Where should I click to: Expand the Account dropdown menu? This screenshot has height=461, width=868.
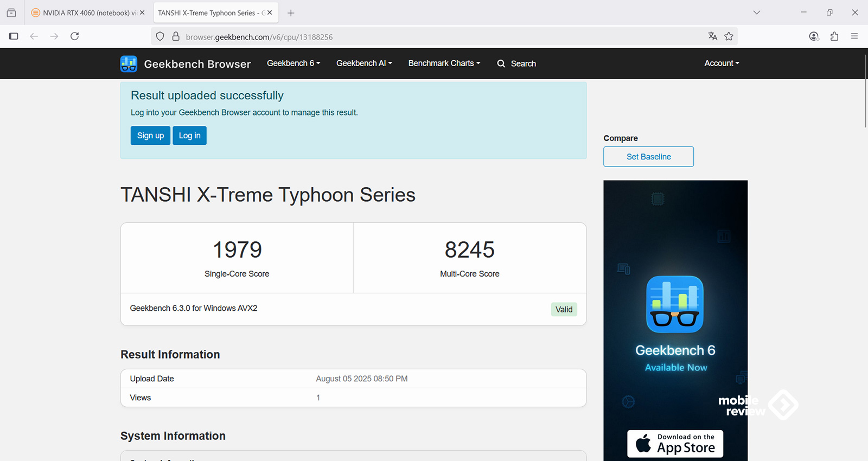pyautogui.click(x=722, y=63)
